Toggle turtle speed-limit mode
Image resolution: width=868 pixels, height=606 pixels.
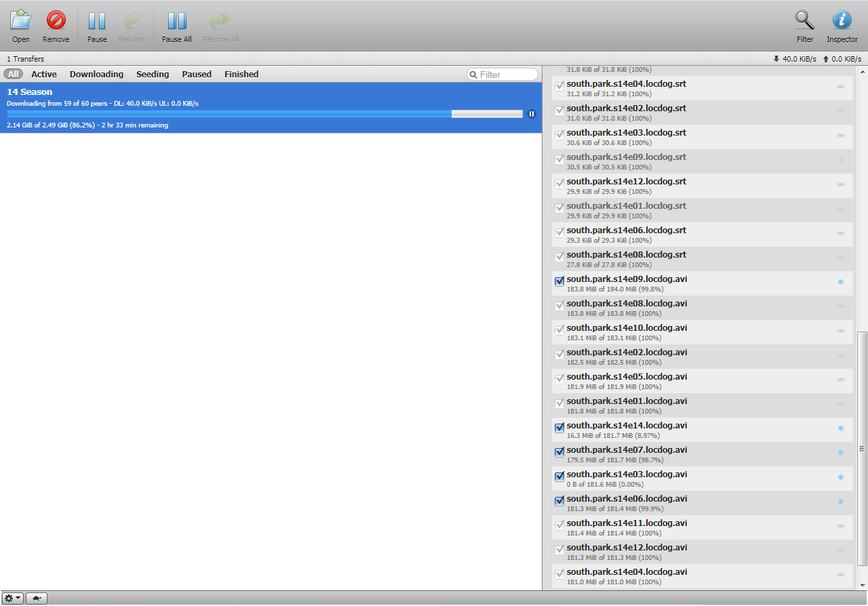coord(37,599)
